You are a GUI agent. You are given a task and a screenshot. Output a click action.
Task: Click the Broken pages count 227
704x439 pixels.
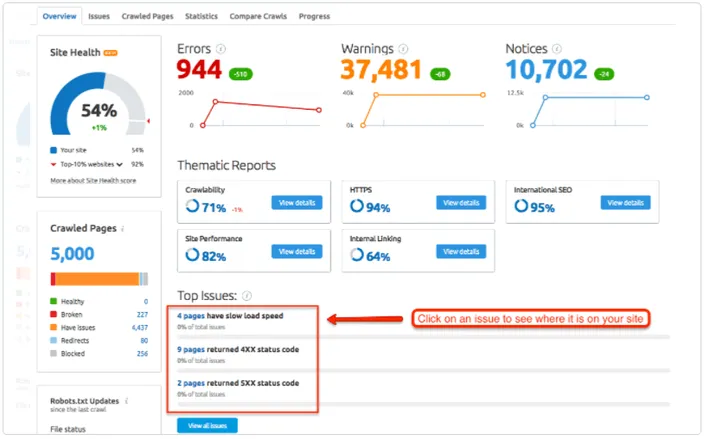click(142, 314)
